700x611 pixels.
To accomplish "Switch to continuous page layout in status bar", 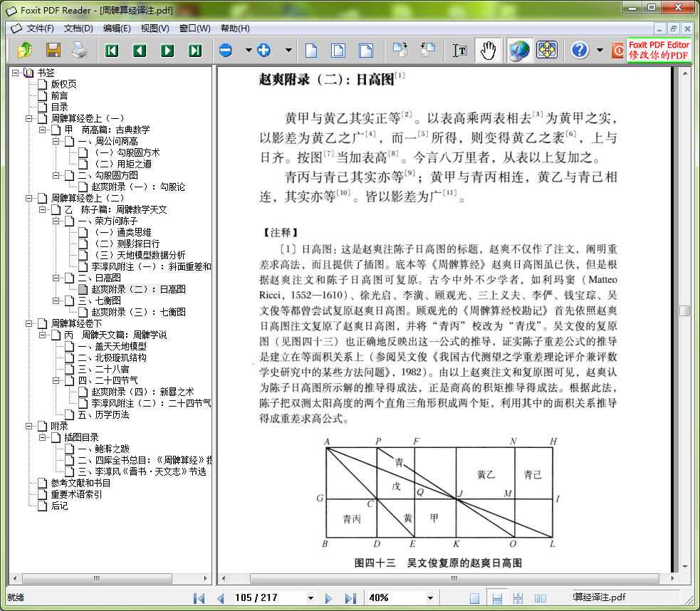I will pyautogui.click(x=498, y=598).
